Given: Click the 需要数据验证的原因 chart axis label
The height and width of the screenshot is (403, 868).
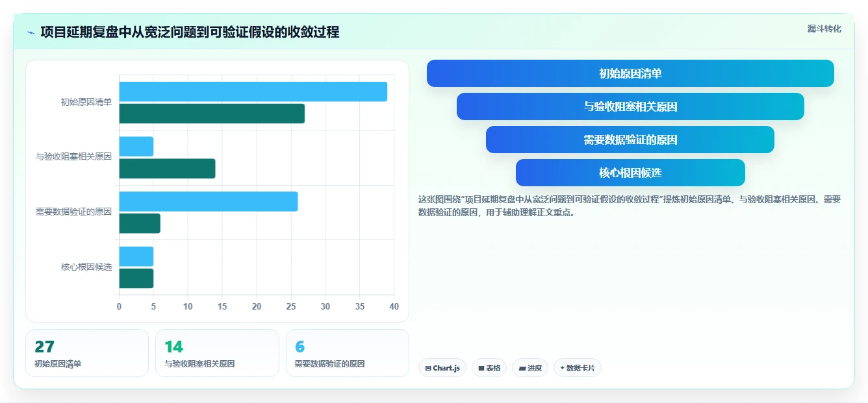Looking at the screenshot, I should pyautogui.click(x=73, y=212).
